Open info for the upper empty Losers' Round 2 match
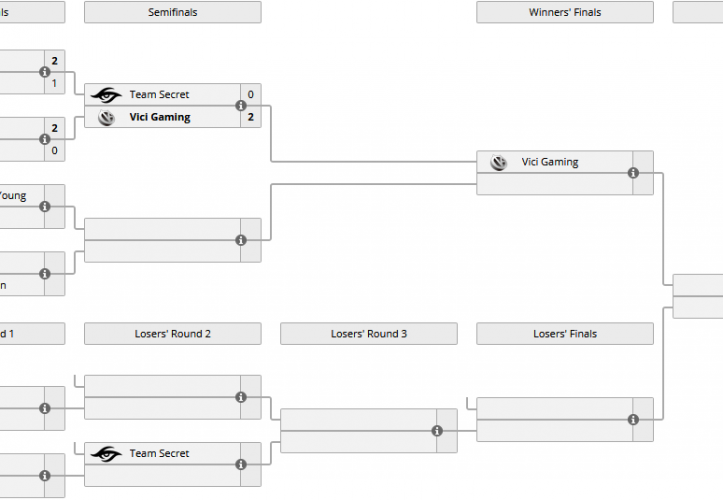723x500 pixels. click(x=241, y=397)
